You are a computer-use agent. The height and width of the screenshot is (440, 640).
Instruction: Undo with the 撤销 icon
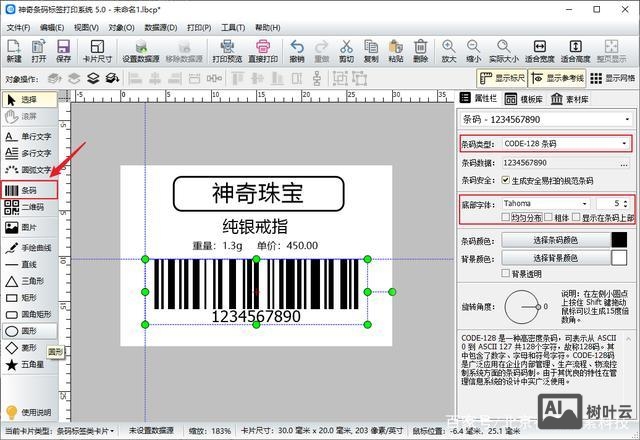(297, 51)
